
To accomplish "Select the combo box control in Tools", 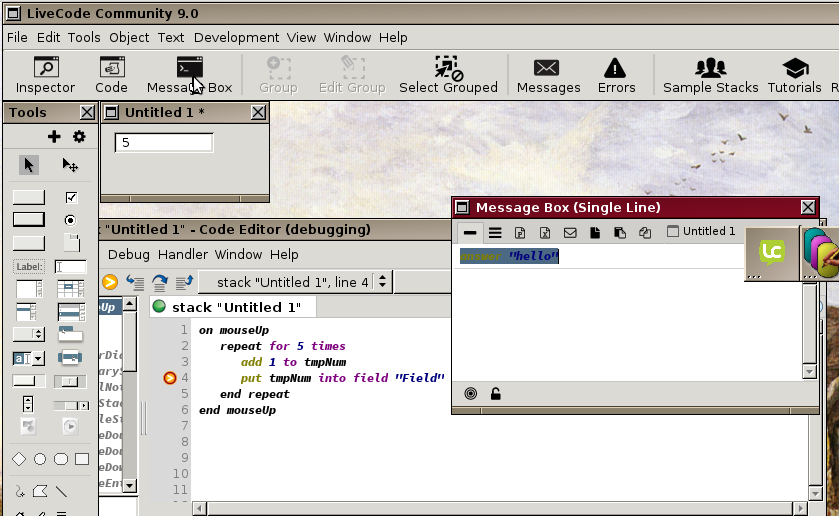I will click(28, 357).
